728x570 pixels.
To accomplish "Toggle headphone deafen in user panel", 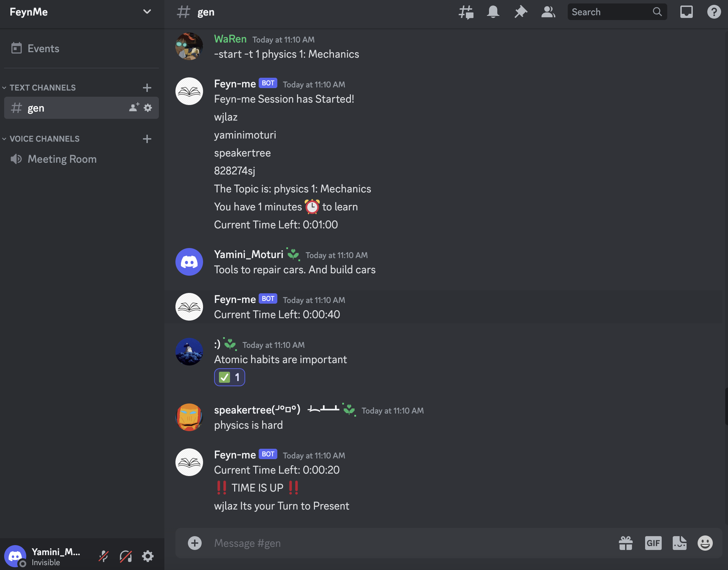I will click(126, 556).
